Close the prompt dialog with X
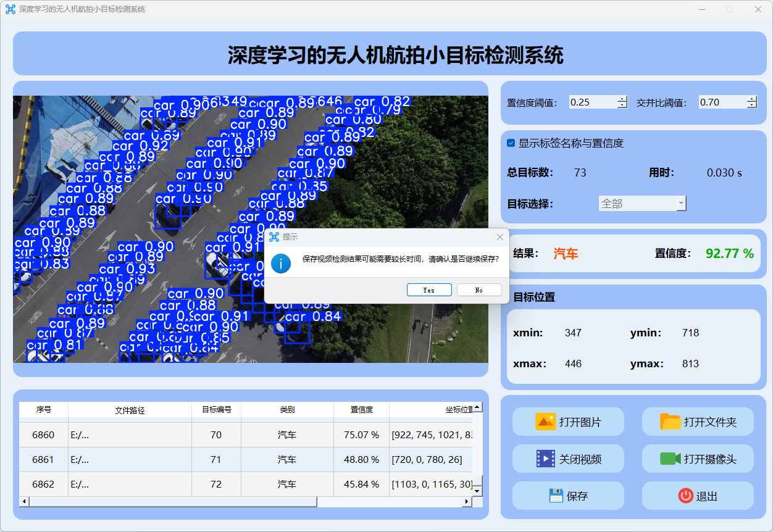This screenshot has width=773, height=532. tap(500, 237)
